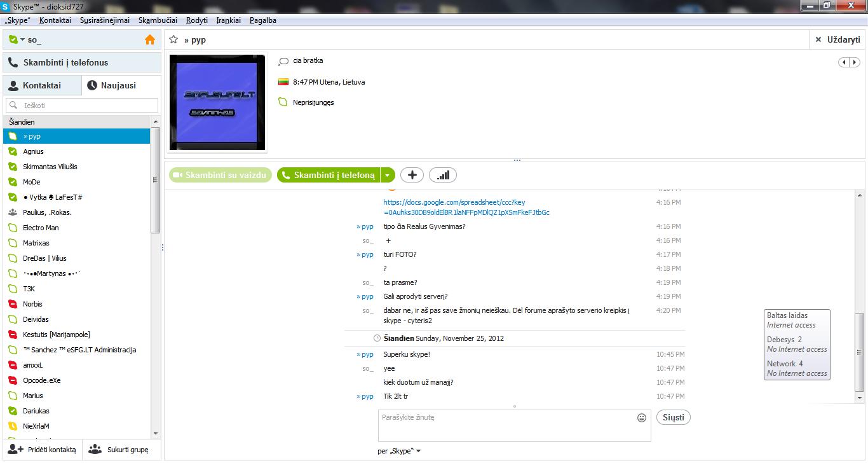Click the Skype logo in title bar

click(6, 7)
